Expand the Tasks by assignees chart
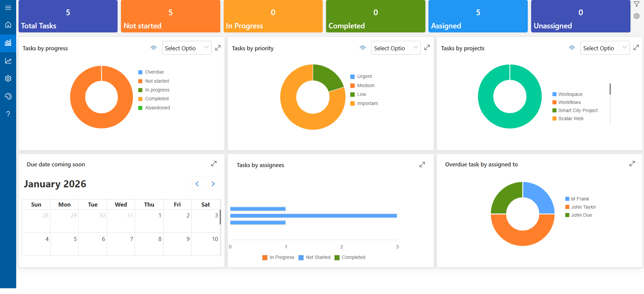 [x=422, y=165]
